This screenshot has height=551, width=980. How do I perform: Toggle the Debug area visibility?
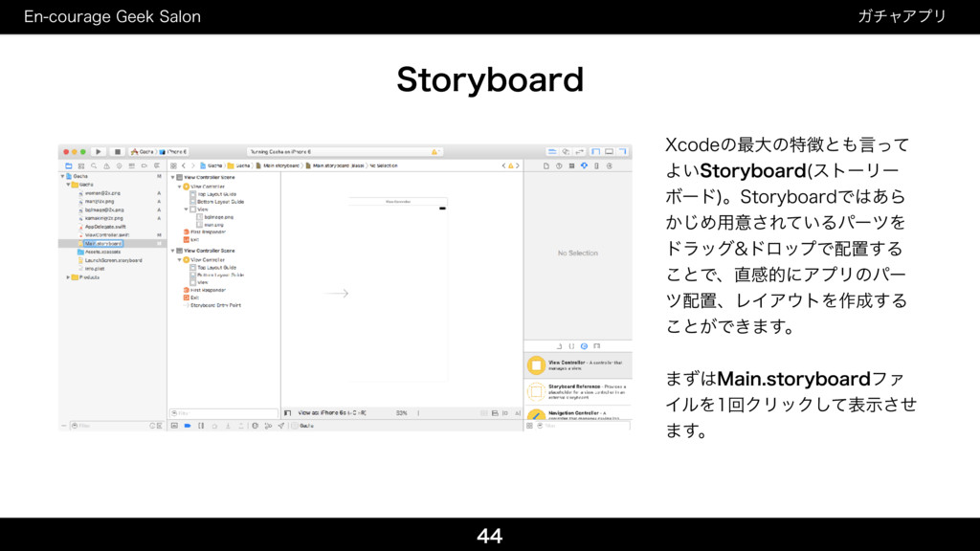[609, 152]
